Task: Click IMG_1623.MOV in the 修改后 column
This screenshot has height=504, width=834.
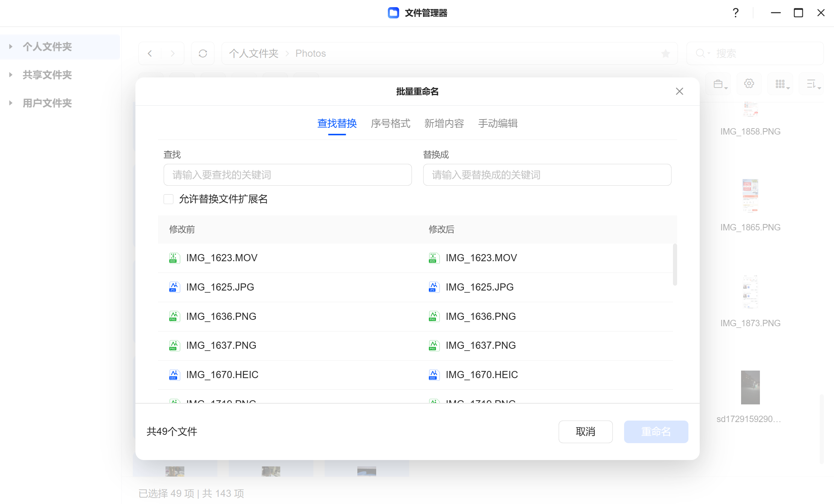Action: [x=481, y=258]
